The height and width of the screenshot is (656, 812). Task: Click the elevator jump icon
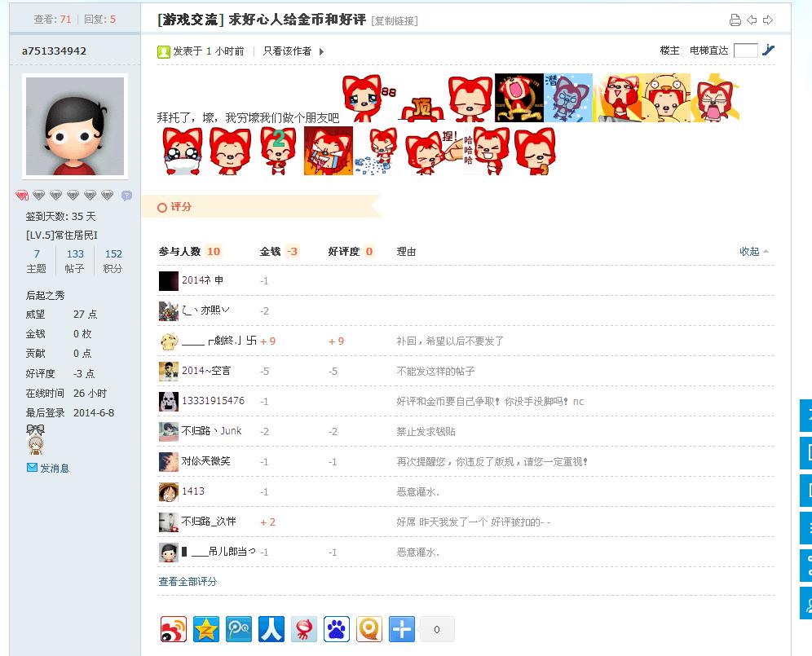[x=769, y=51]
